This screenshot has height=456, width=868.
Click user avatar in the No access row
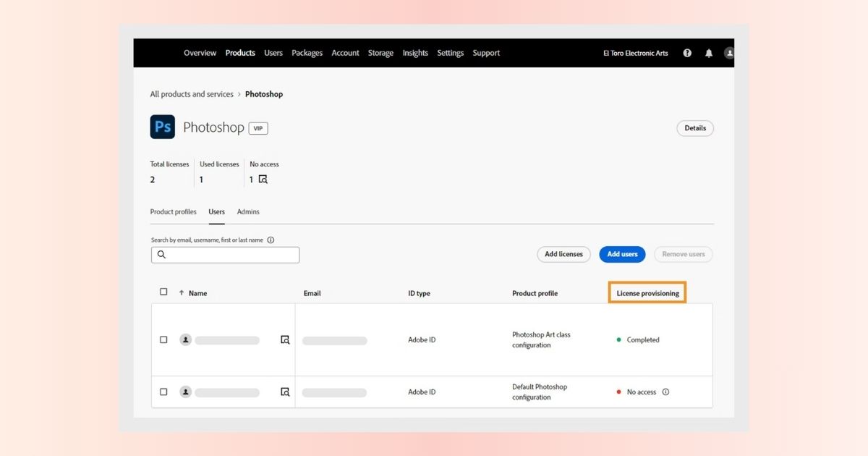click(185, 392)
